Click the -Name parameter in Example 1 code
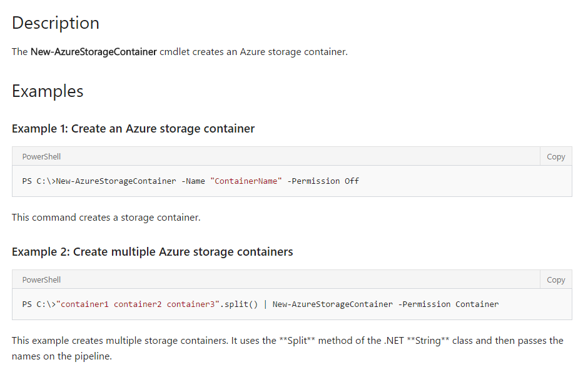 pos(193,181)
